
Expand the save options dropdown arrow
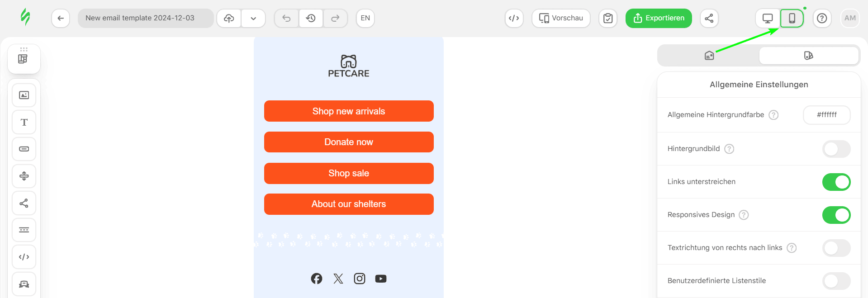[253, 19]
